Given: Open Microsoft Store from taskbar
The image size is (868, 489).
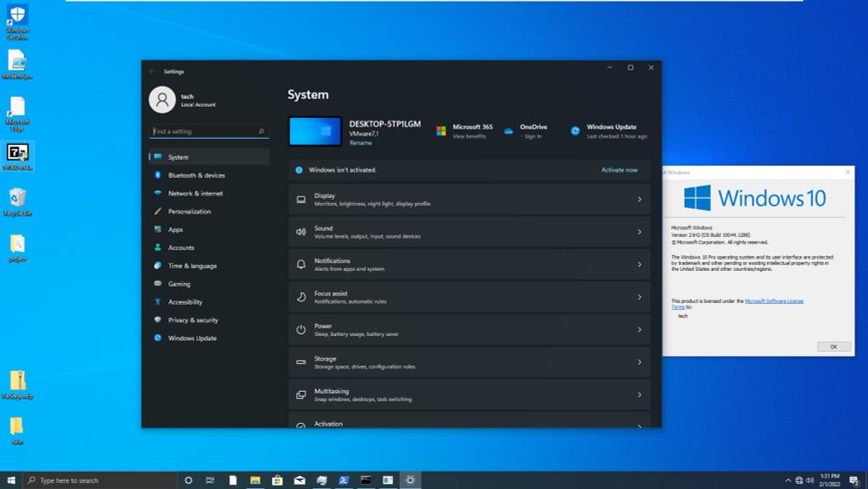Looking at the screenshot, I should (x=278, y=480).
